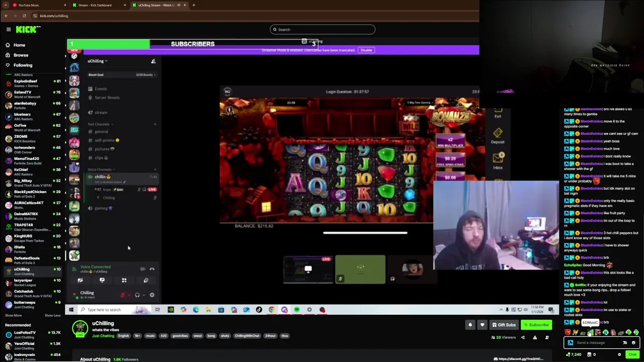
Task: Open Discord user settings gear
Action: [x=152, y=295]
